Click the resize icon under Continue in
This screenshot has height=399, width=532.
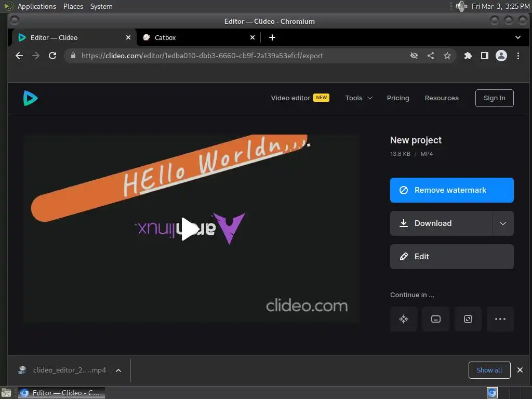pos(468,319)
